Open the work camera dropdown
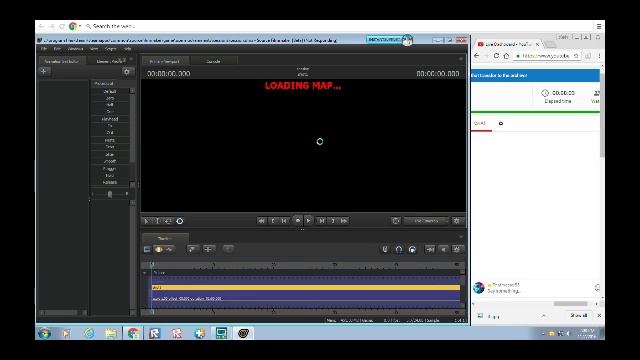The height and width of the screenshot is (360, 640). click(426, 221)
